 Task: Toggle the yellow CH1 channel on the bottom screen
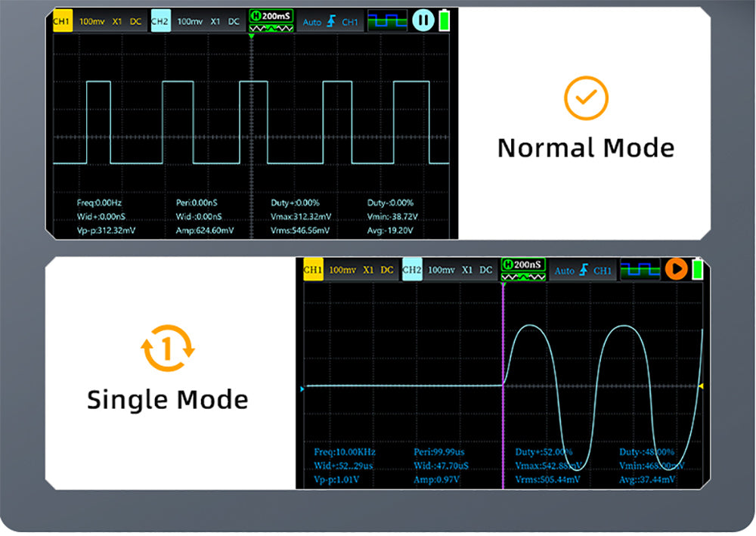pyautogui.click(x=313, y=270)
